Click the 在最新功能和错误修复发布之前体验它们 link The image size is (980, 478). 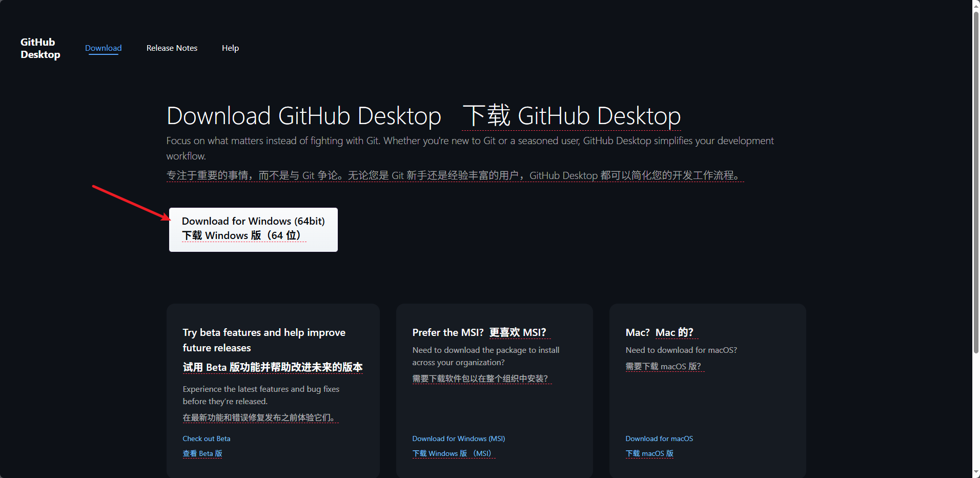pos(260,417)
